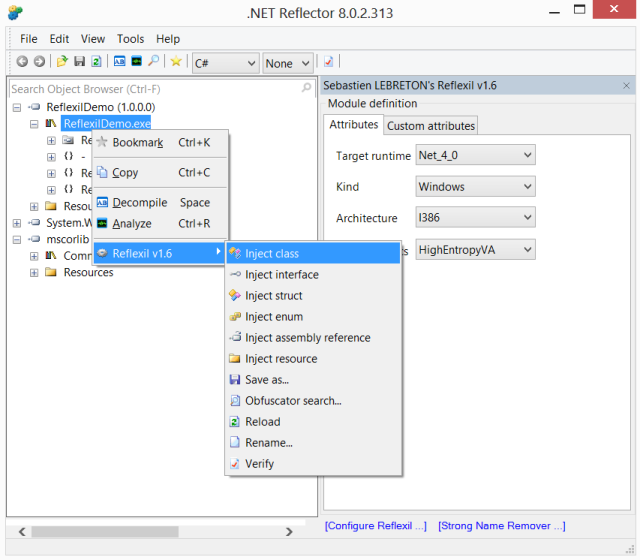
Task: Click the Inject enum icon
Action: coord(235,316)
